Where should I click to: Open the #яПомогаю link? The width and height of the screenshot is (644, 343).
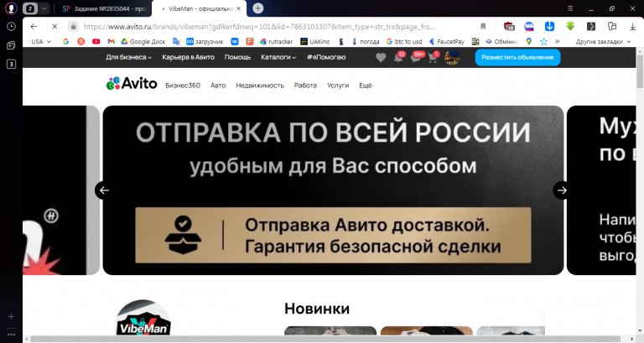click(x=326, y=57)
